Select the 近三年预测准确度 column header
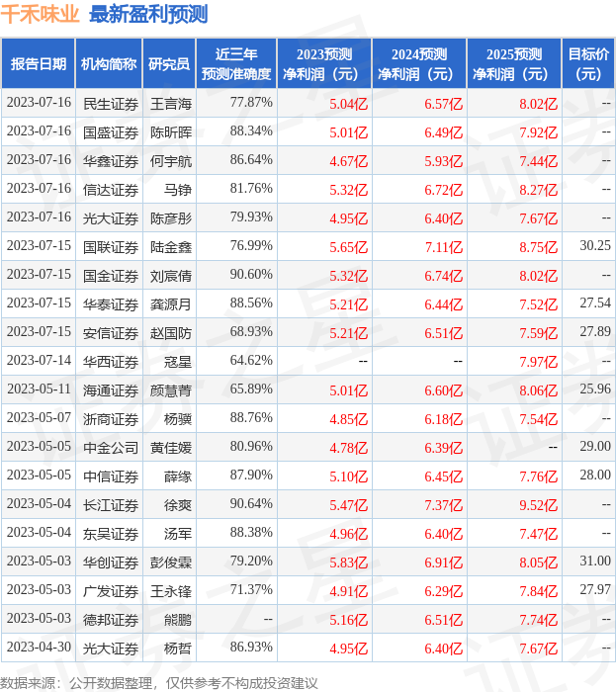The height and width of the screenshot is (692, 616). coord(236,63)
